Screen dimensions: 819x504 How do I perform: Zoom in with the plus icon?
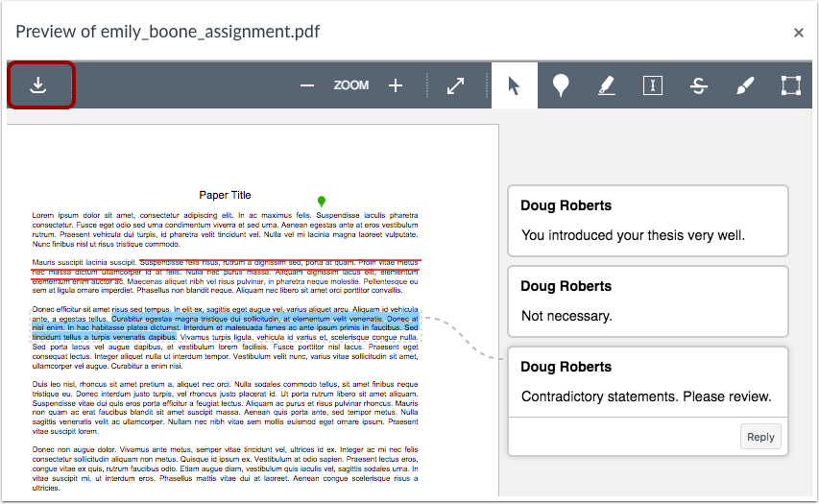pos(396,85)
